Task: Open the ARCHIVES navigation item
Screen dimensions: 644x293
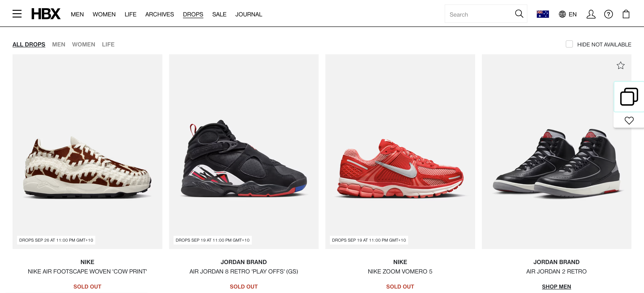Action: (159, 14)
